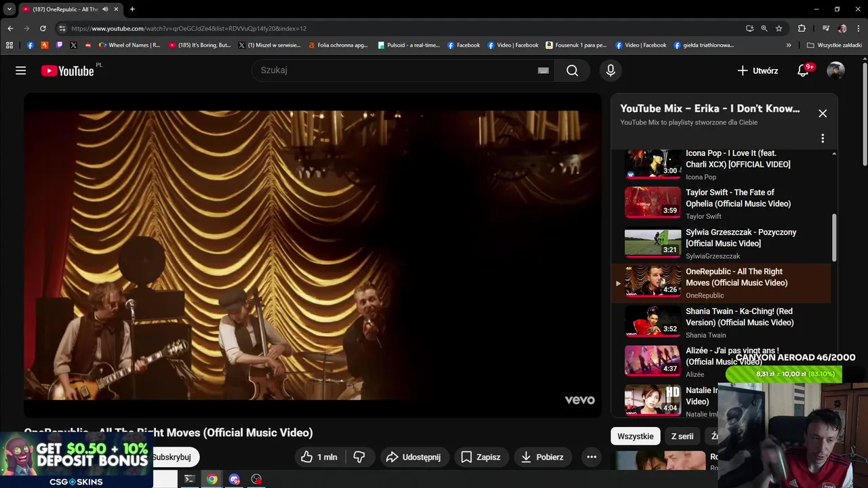
Task: Select Z serii filter chip
Action: click(x=682, y=436)
